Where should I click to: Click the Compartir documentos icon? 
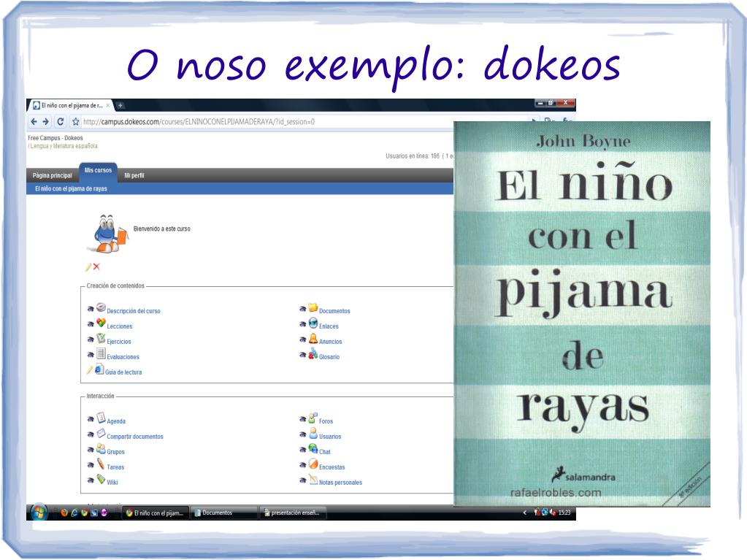101,433
